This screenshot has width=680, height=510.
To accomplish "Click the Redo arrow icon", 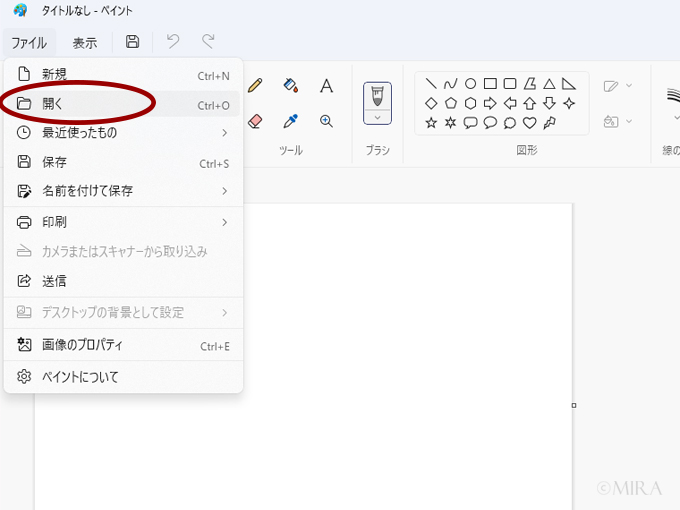I will coord(208,42).
